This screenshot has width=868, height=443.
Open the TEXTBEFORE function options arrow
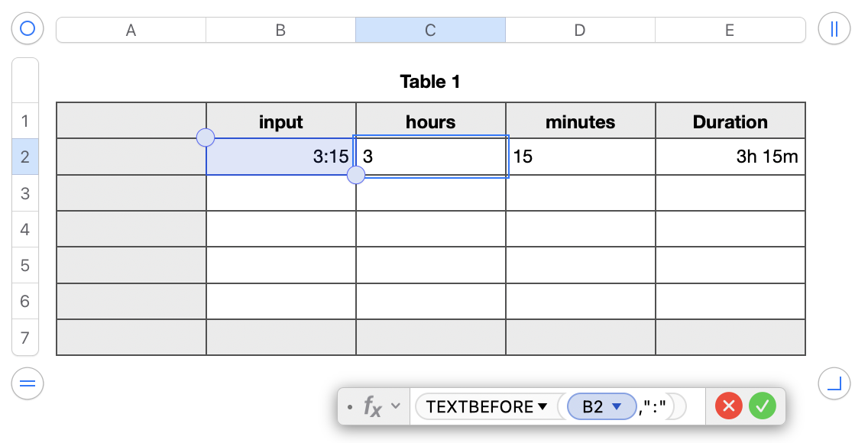click(x=542, y=407)
